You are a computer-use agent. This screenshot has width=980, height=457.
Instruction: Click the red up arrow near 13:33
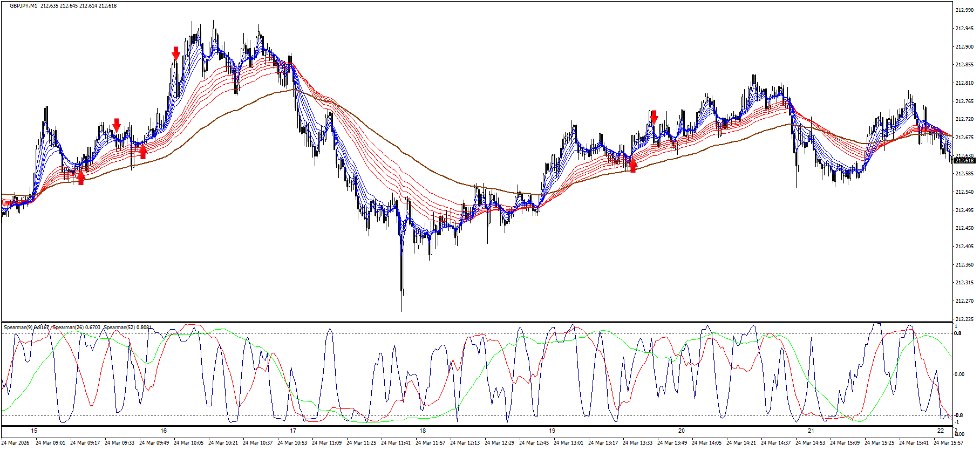click(x=633, y=165)
